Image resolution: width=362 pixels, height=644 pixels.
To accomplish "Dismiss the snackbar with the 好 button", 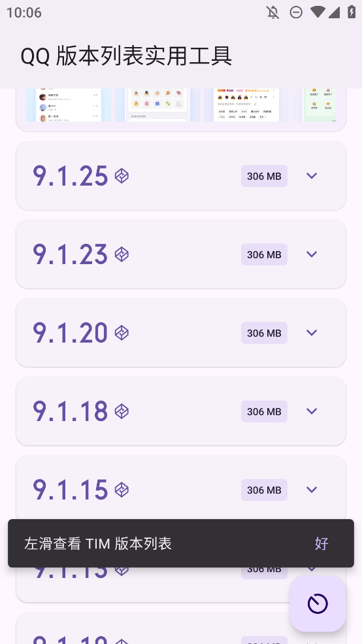I will point(321,543).
